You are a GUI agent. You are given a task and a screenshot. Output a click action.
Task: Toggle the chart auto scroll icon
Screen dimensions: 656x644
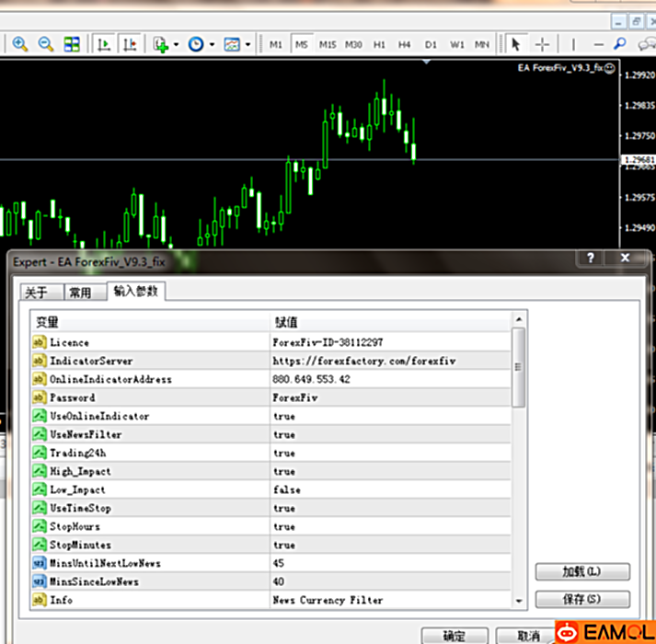[x=104, y=44]
